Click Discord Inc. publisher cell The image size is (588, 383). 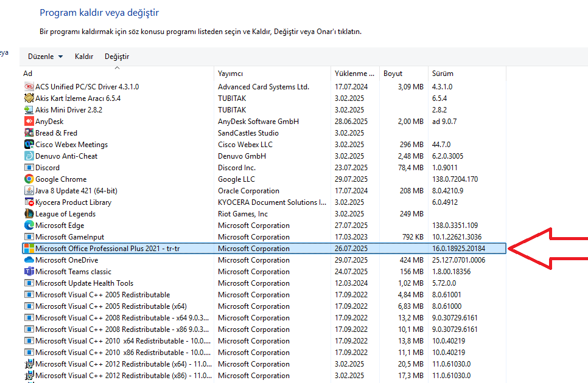[x=237, y=168]
